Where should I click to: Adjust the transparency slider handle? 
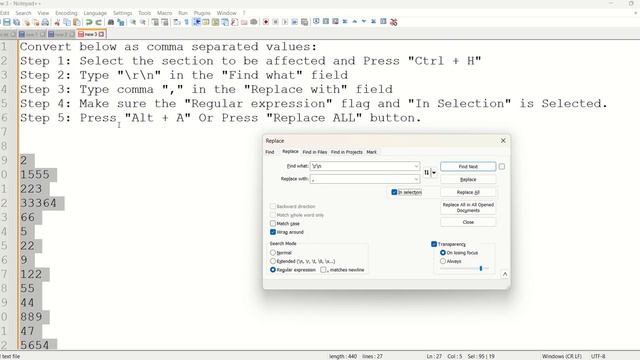pyautogui.click(x=481, y=268)
